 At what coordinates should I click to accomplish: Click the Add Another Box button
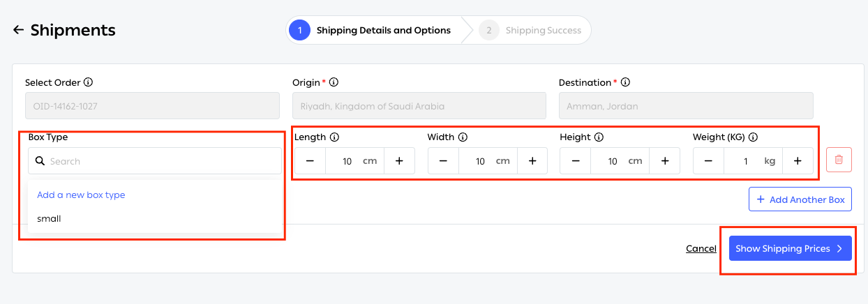pos(800,199)
